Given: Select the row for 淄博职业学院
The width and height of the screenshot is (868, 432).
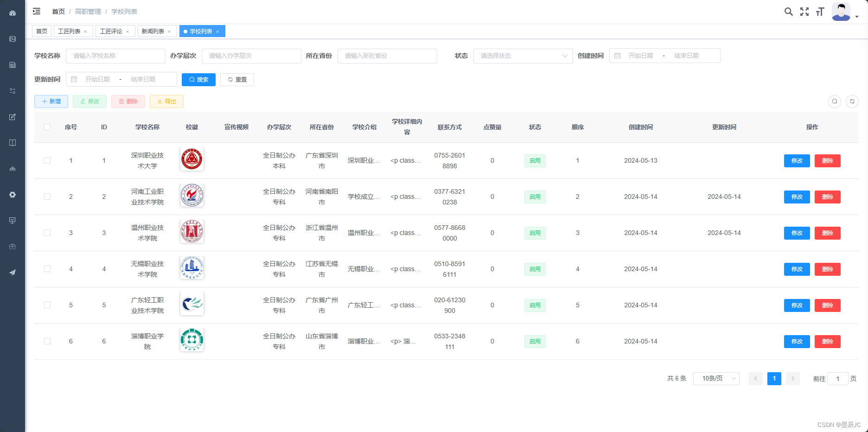Looking at the screenshot, I should point(47,341).
